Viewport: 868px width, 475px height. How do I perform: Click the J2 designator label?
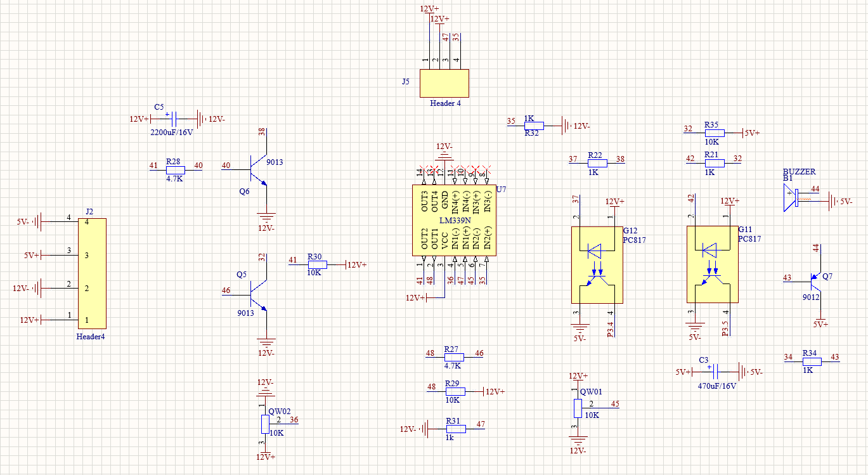click(89, 212)
